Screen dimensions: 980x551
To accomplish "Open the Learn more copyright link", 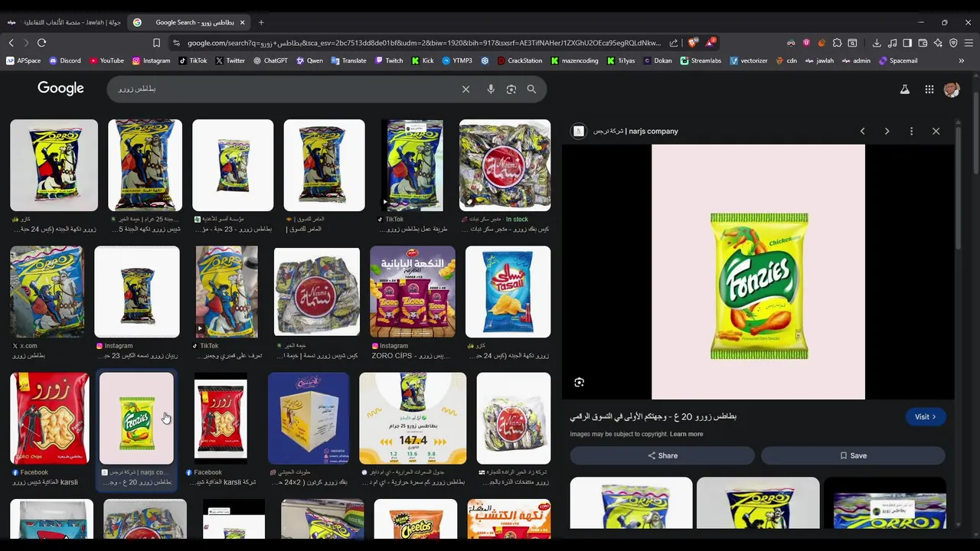I will point(686,434).
